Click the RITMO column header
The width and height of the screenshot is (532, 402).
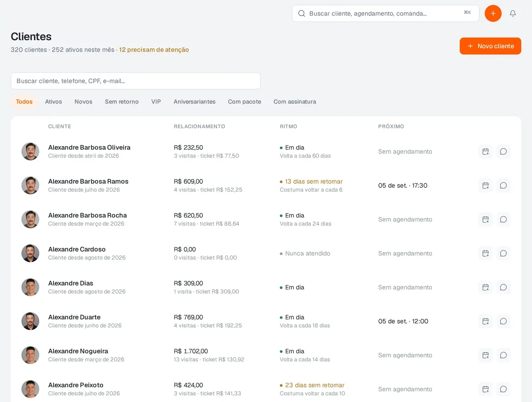288,126
